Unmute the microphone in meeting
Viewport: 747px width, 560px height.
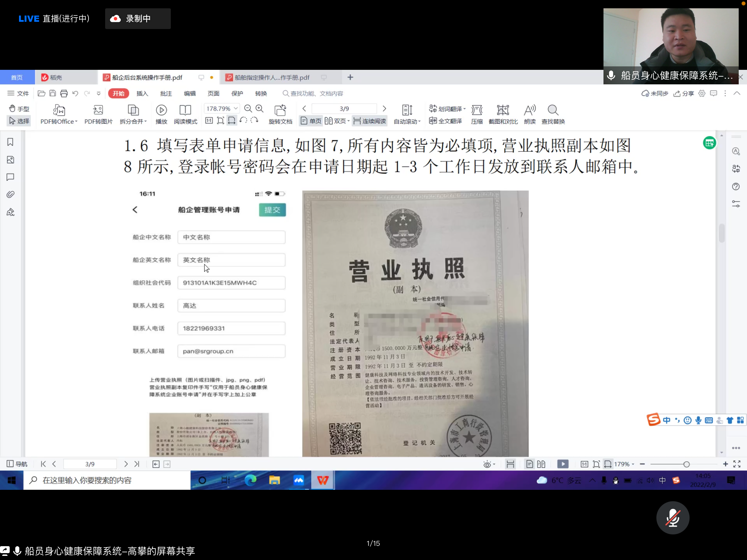673,518
